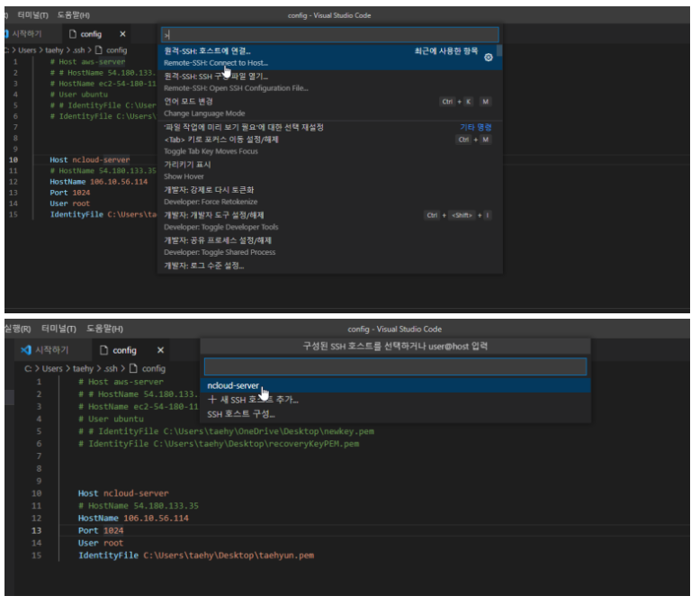This screenshot has height=605, width=700.
Task: Click the command palette scrollbar thumb
Action: pyautogui.click(x=499, y=50)
